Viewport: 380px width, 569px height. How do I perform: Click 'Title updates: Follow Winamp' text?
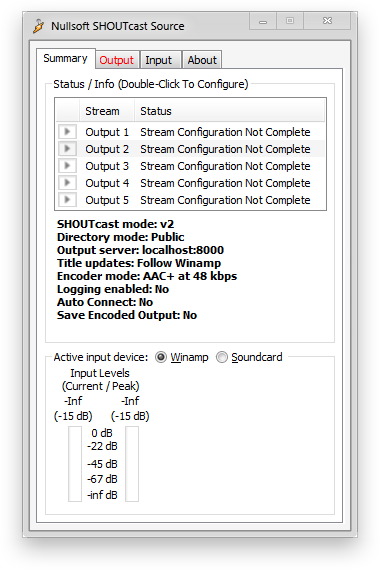click(x=139, y=263)
